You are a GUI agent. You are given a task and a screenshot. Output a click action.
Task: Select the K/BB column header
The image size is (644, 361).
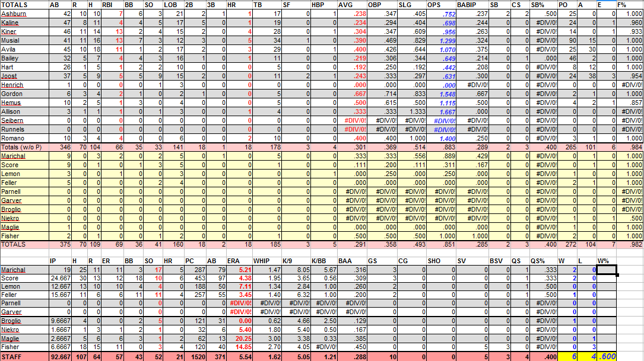pos(323,261)
